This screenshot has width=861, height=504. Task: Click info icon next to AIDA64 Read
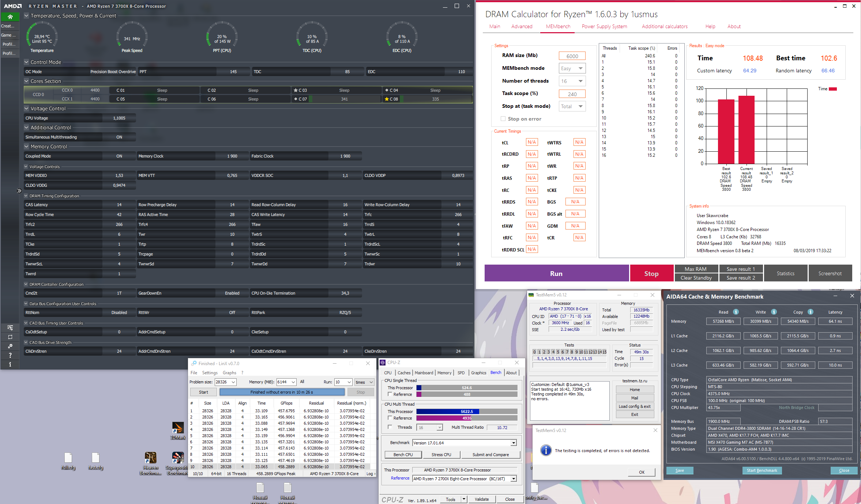coord(736,312)
